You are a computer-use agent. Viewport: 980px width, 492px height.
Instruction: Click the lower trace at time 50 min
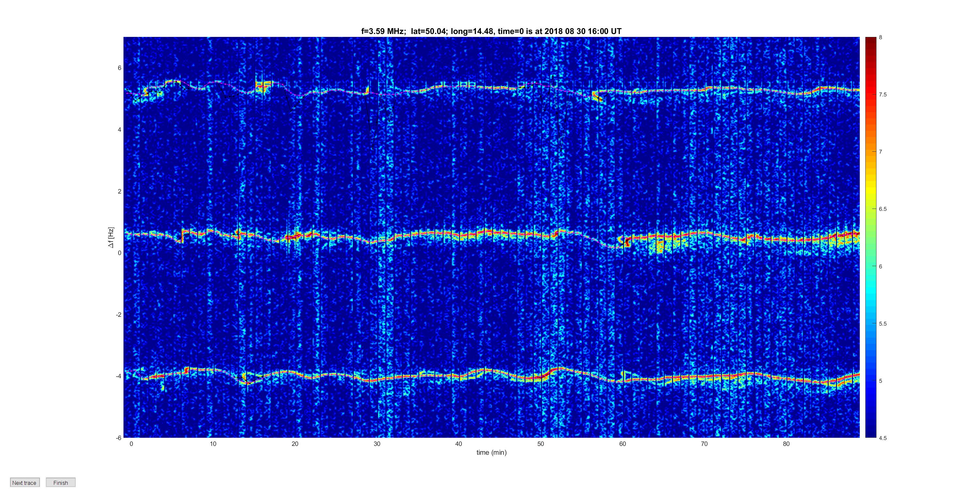(x=541, y=377)
